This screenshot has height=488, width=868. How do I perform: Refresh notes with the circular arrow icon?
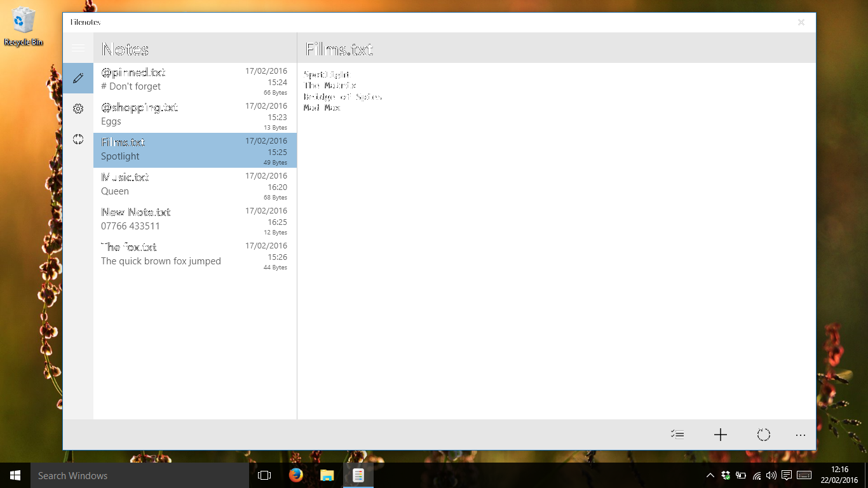[x=764, y=435]
